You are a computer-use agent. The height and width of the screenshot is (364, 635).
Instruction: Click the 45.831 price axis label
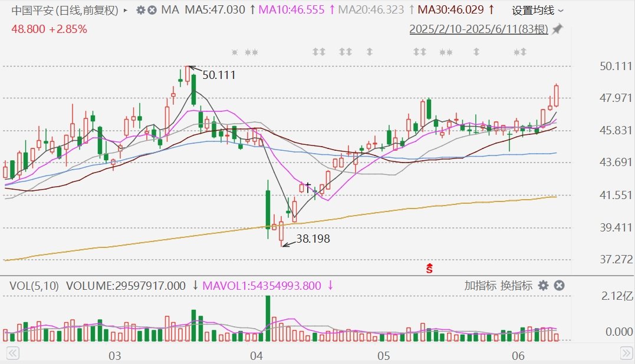(x=616, y=130)
